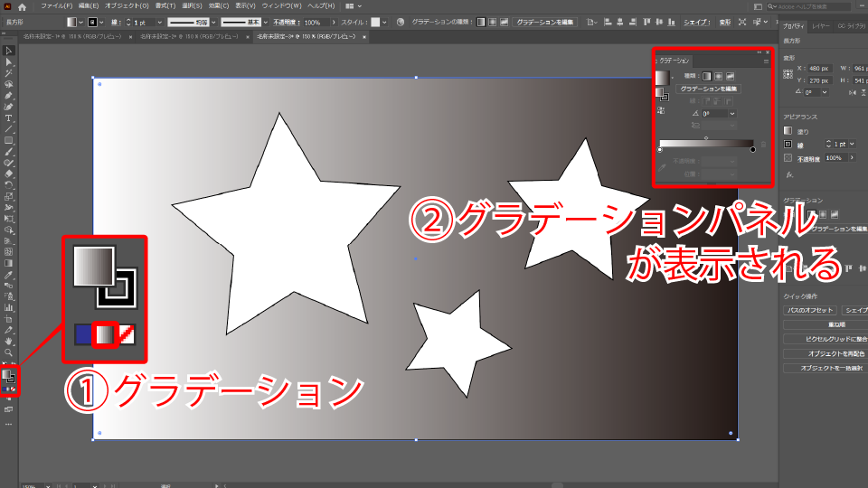Click vertical align top icon in control bar

coord(646,22)
